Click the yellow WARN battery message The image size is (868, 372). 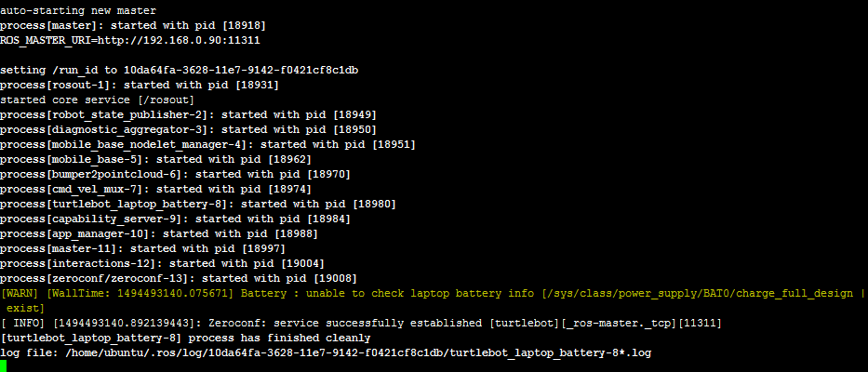[x=433, y=300]
